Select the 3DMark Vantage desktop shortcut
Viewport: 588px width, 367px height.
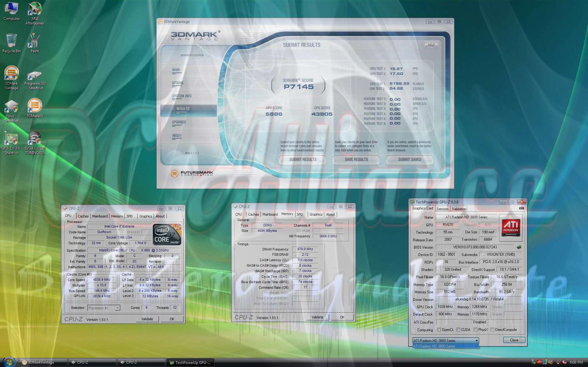coord(11,78)
